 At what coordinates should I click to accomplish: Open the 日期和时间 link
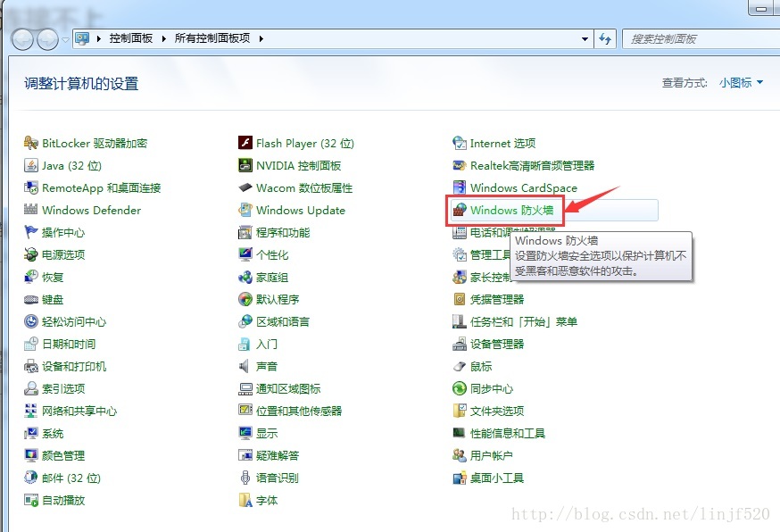pyautogui.click(x=69, y=344)
